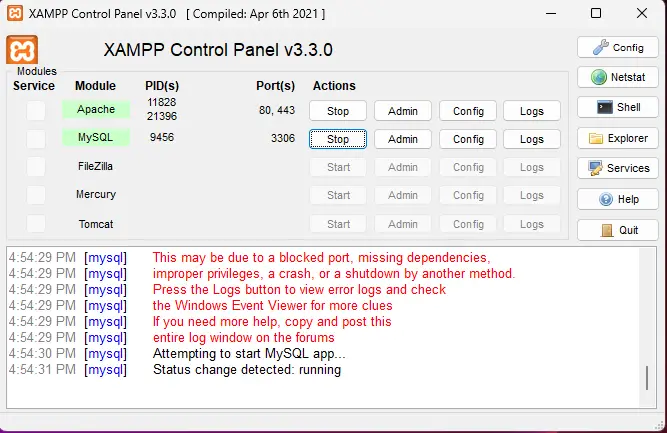667x433 pixels.
Task: View Apache Logs
Action: coord(532,111)
